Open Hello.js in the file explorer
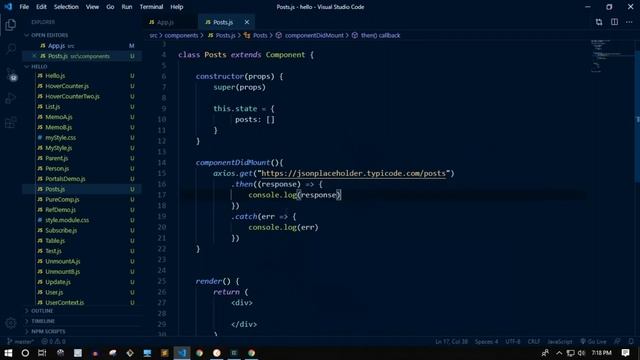Screen dimensions: 640x360 point(83,76)
